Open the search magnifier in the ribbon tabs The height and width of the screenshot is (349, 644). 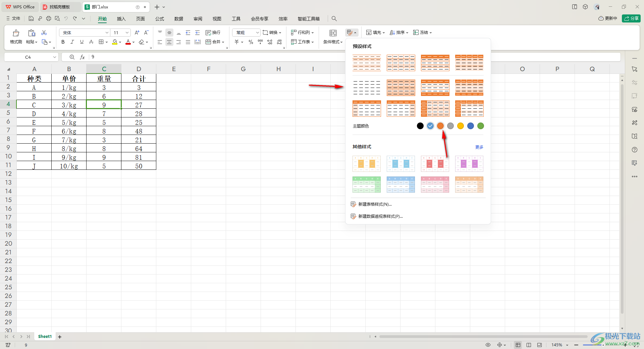pyautogui.click(x=334, y=19)
